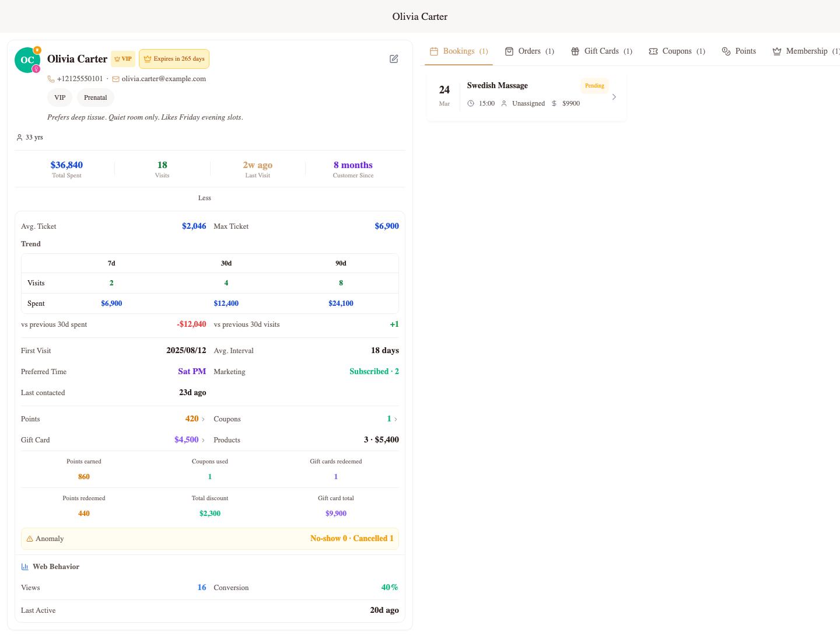This screenshot has height=642, width=840.
Task: Click the dollar icon beside $9900
Action: (554, 103)
